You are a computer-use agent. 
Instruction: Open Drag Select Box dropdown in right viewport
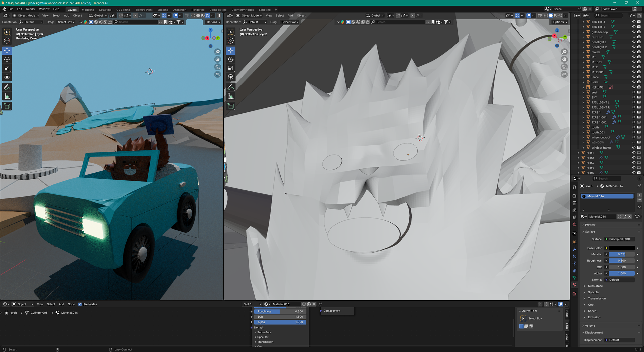(290, 22)
